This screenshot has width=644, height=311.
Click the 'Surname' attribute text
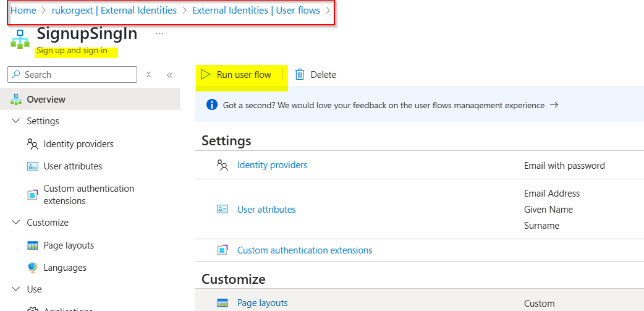pos(541,226)
